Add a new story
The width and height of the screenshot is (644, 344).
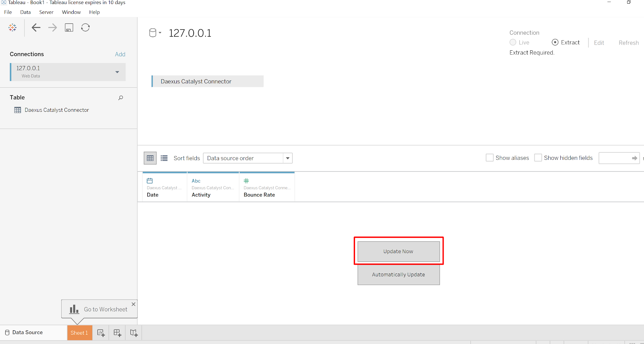pos(134,333)
